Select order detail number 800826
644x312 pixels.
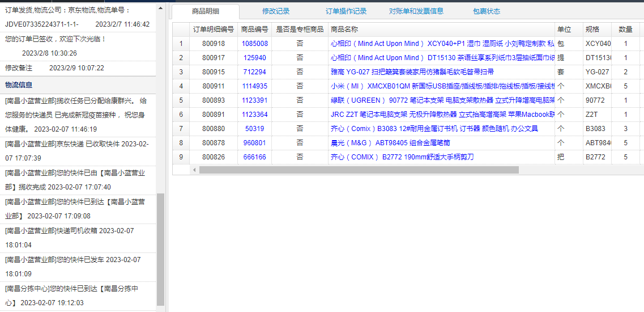pos(214,157)
